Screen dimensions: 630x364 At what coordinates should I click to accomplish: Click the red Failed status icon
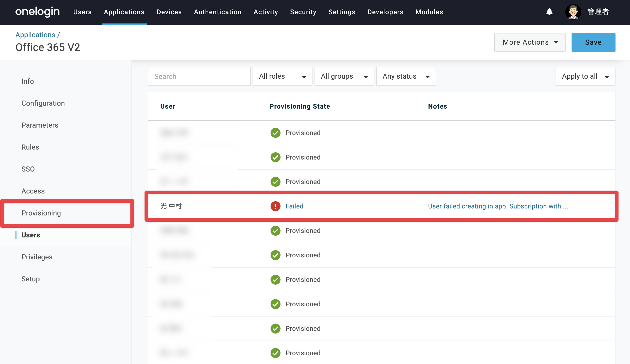tap(275, 206)
